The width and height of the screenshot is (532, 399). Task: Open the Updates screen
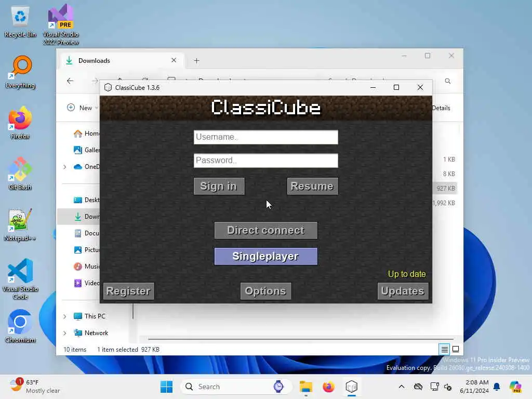click(403, 291)
